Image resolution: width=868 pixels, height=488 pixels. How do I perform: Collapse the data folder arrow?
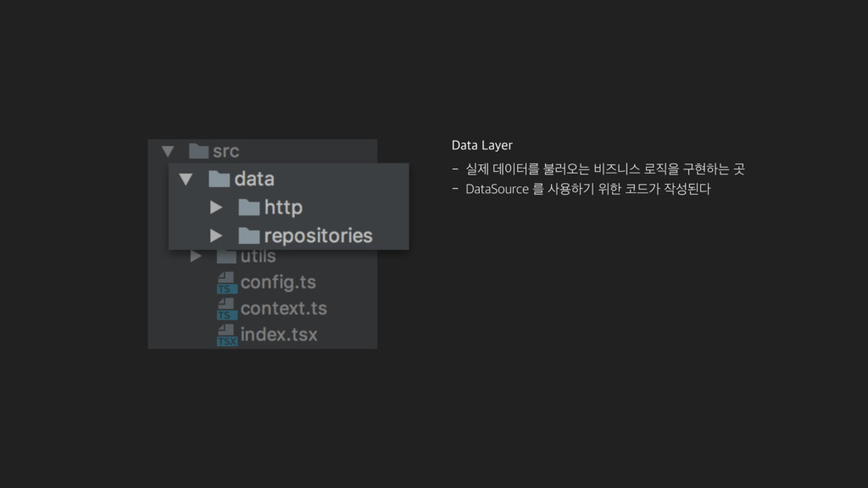point(186,180)
